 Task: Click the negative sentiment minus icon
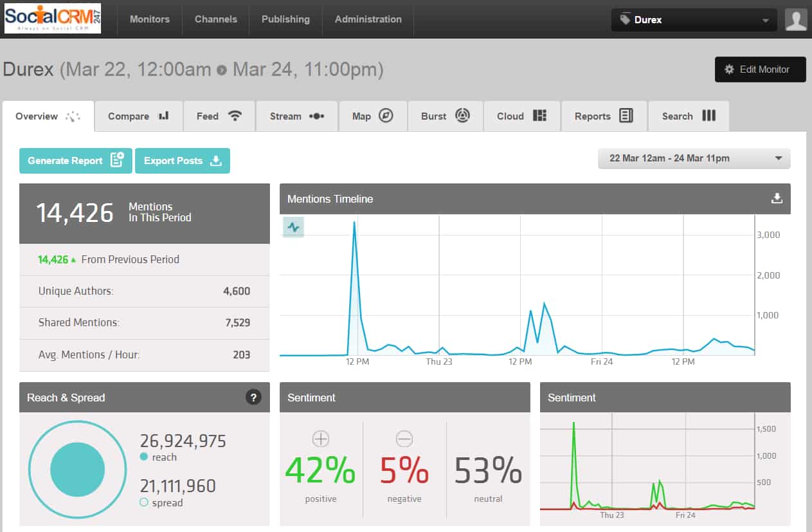[x=404, y=439]
